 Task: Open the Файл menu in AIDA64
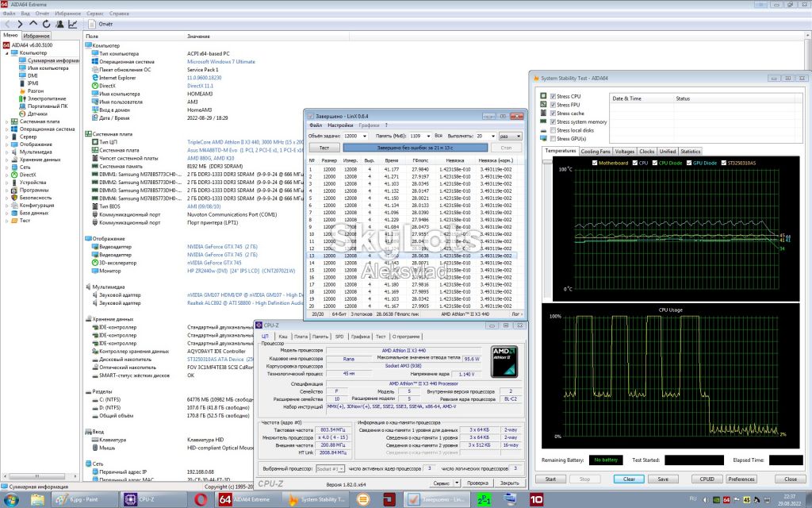(9, 13)
